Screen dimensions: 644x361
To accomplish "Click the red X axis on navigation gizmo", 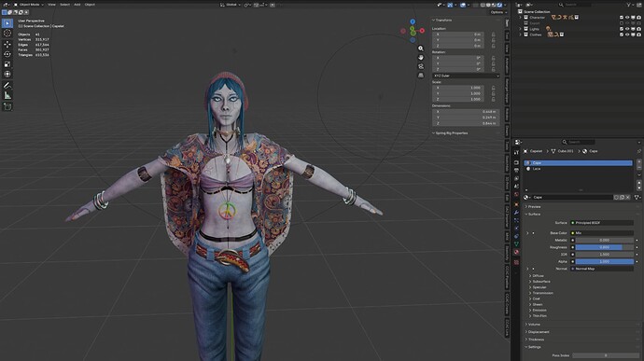I will (x=422, y=31).
